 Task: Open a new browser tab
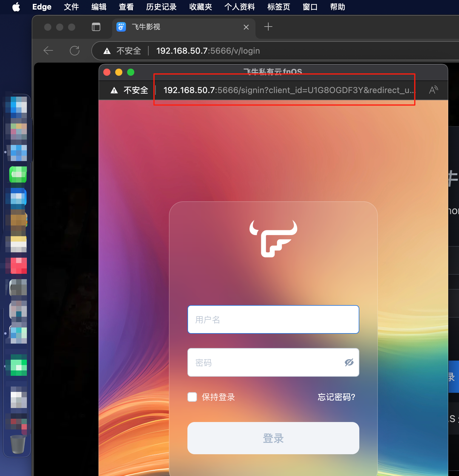click(268, 27)
